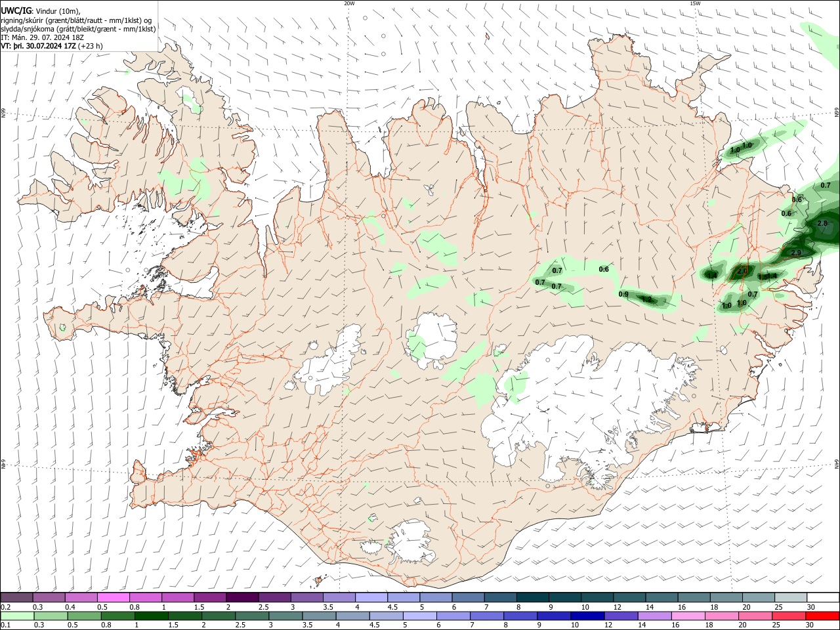840x630 pixels.
Task: Pick the grey-teal 3 swatch in lower legend row
Action: [286, 616]
